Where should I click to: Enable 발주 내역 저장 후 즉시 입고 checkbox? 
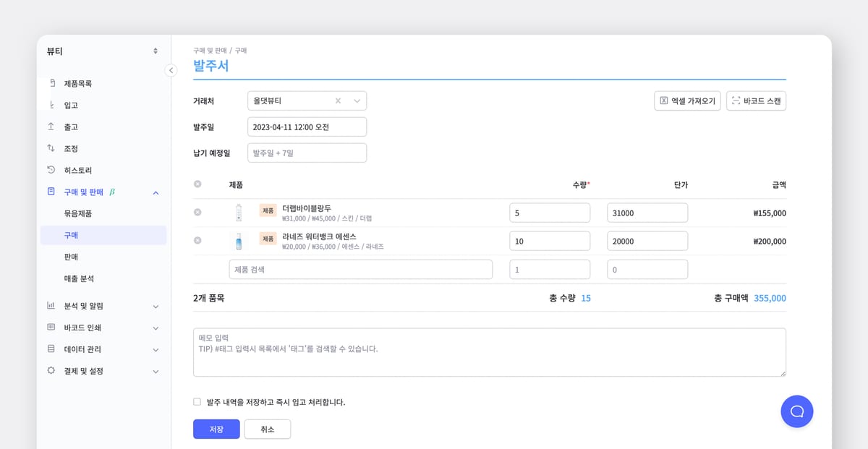(196, 401)
